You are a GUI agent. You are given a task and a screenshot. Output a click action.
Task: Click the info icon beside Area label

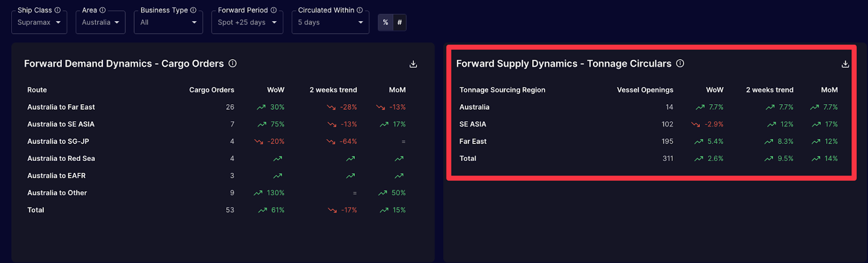click(103, 10)
